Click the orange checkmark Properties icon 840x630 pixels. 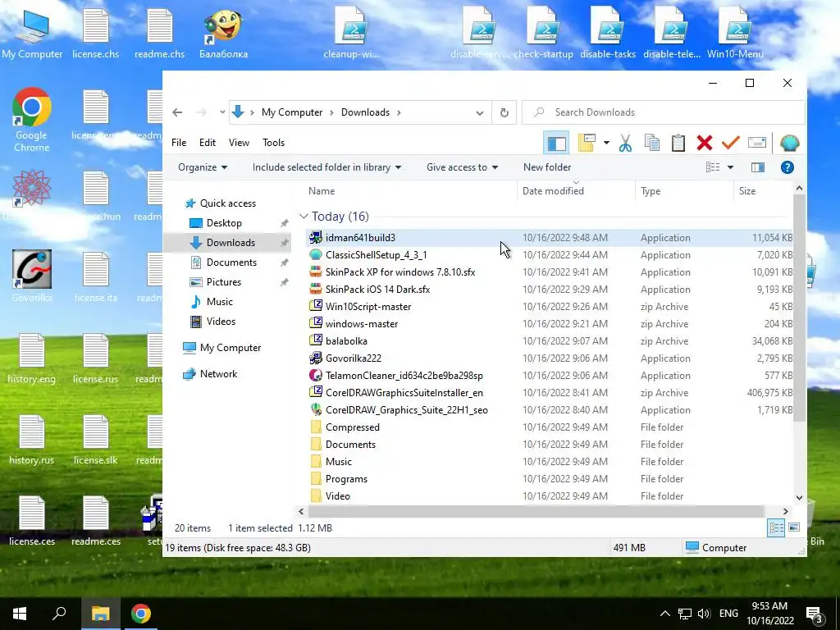(x=730, y=143)
